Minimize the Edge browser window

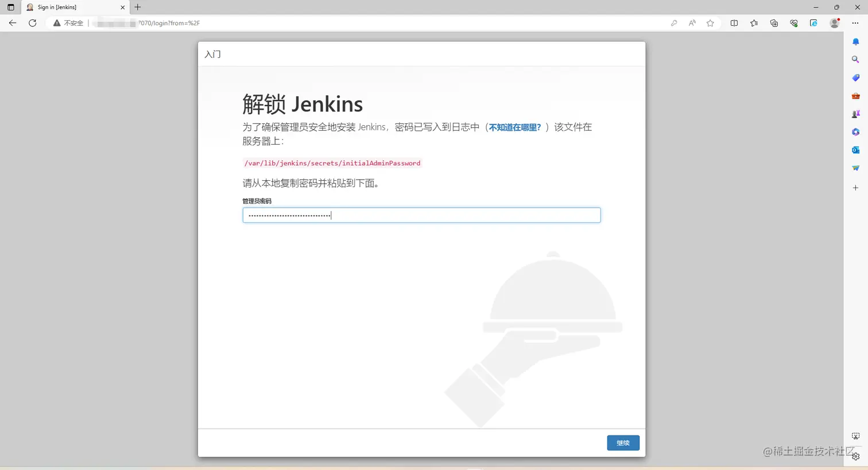coord(816,7)
